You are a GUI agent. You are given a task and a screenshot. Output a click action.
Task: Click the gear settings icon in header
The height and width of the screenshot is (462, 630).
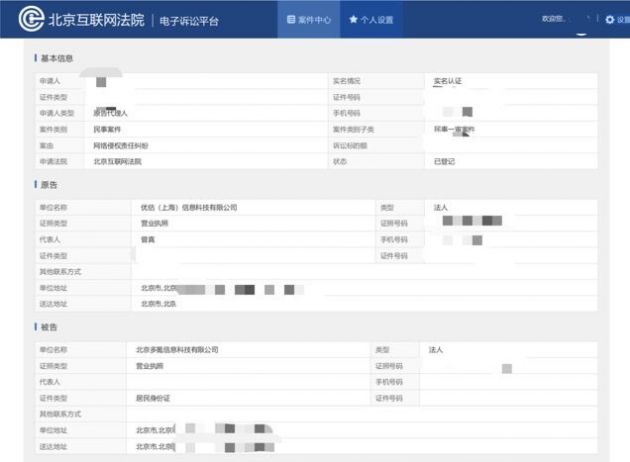coord(610,19)
